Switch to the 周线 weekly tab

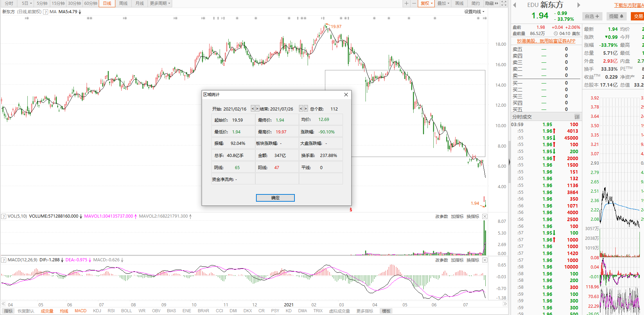pyautogui.click(x=123, y=3)
